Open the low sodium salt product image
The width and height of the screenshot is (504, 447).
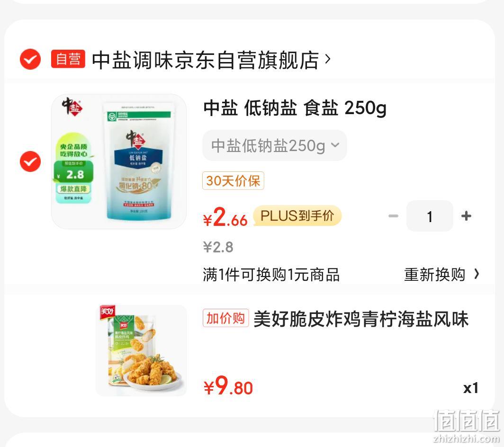[119, 161]
